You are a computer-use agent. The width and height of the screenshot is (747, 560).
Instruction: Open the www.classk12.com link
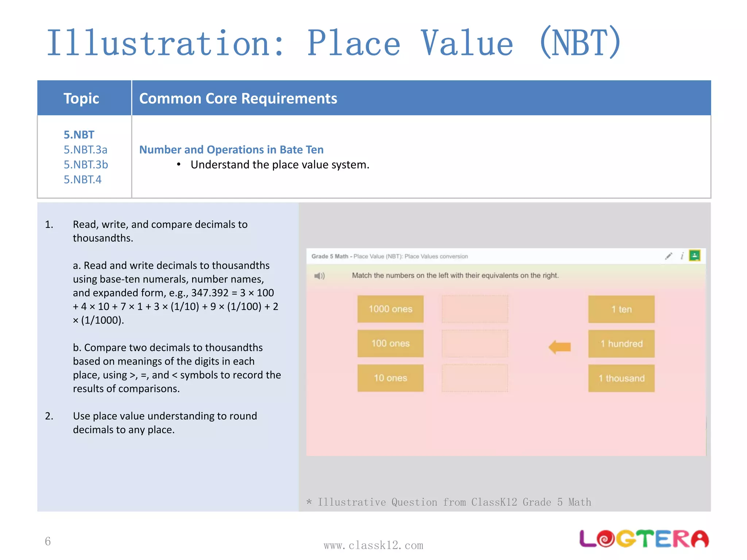(373, 545)
